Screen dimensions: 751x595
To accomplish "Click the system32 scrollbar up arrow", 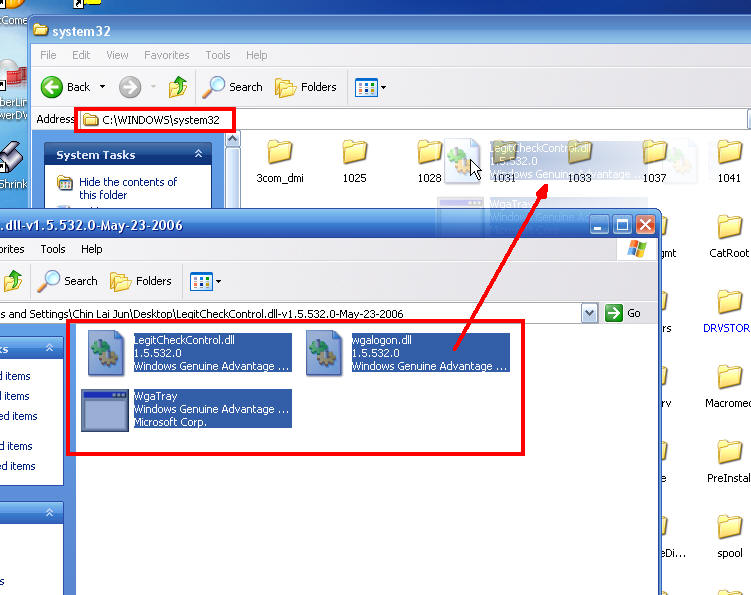I will point(233,139).
